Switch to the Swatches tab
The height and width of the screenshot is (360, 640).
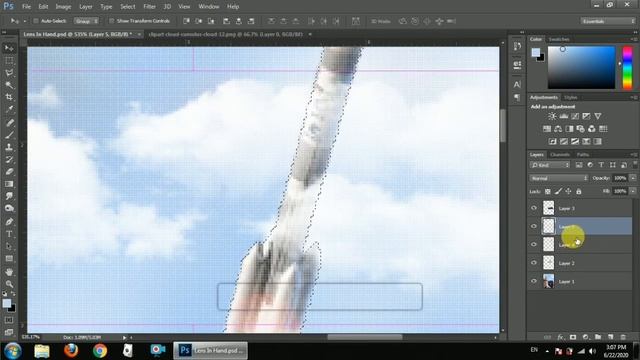click(559, 39)
